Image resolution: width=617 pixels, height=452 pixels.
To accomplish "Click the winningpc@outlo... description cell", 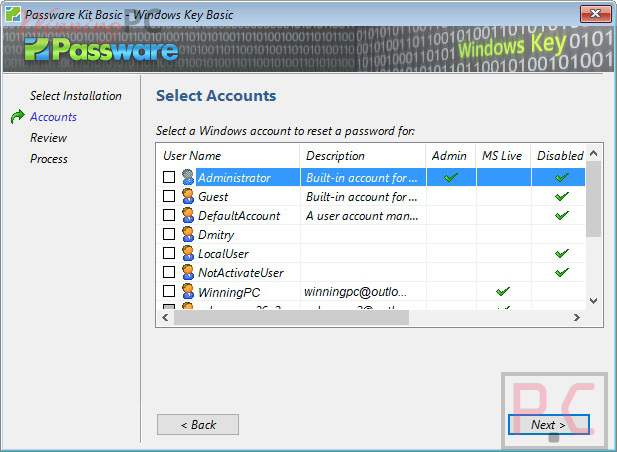I will (356, 291).
